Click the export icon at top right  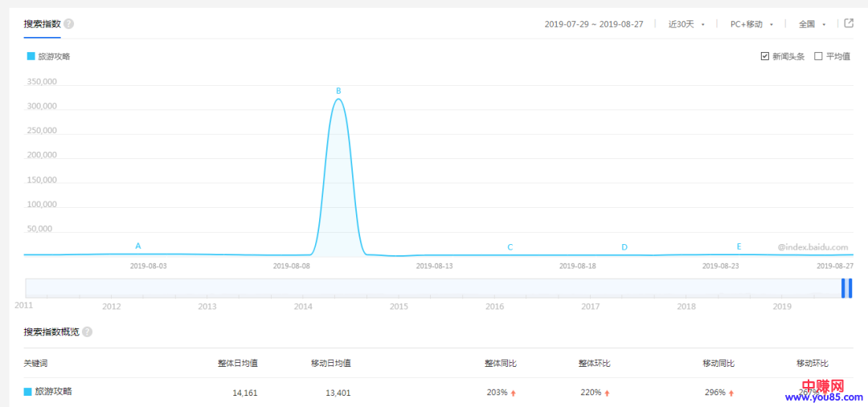pyautogui.click(x=849, y=23)
